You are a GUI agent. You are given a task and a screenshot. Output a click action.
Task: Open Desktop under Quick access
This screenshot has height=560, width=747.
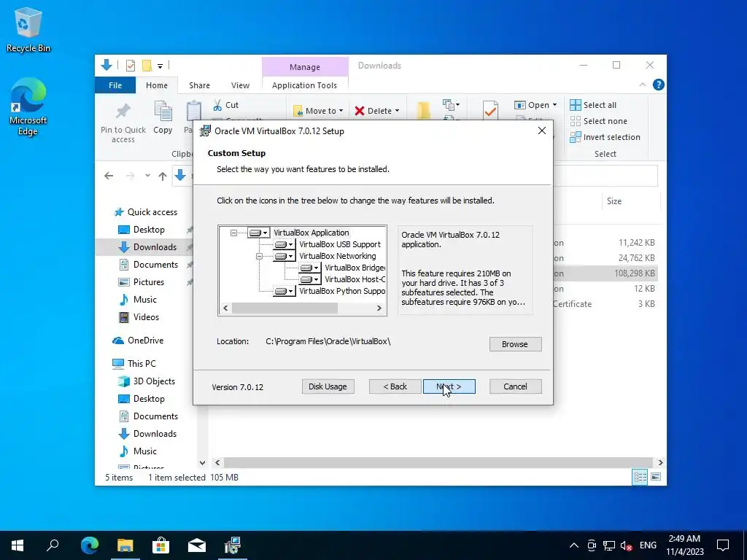pyautogui.click(x=141, y=230)
